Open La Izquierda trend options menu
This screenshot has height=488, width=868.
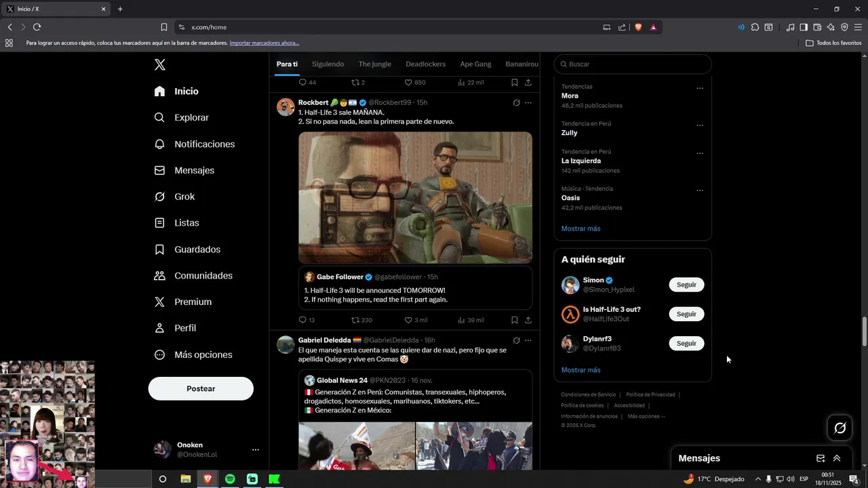tap(700, 153)
